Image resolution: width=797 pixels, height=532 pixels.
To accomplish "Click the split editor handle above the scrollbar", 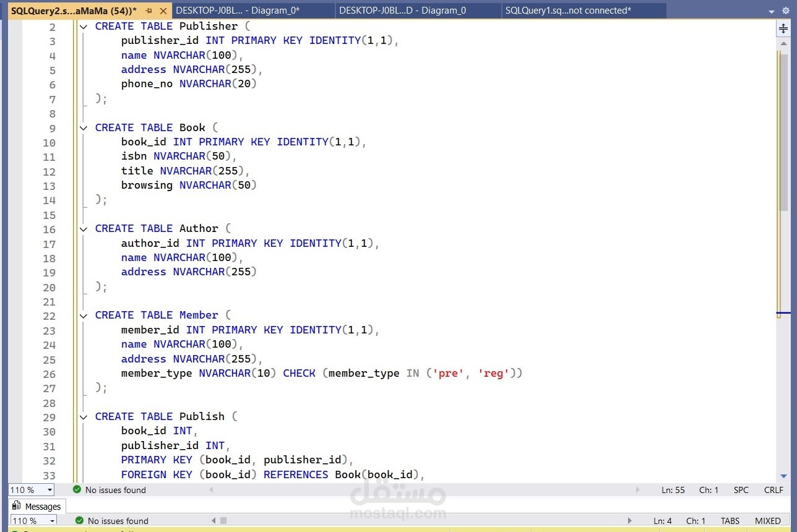I will click(784, 27).
